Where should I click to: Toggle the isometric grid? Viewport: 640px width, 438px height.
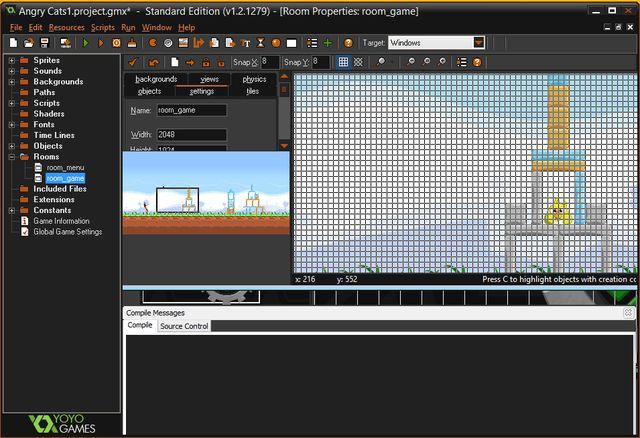(358, 62)
